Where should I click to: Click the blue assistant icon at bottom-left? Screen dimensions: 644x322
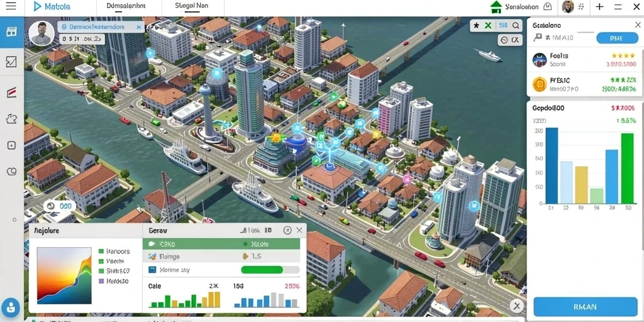point(11,308)
